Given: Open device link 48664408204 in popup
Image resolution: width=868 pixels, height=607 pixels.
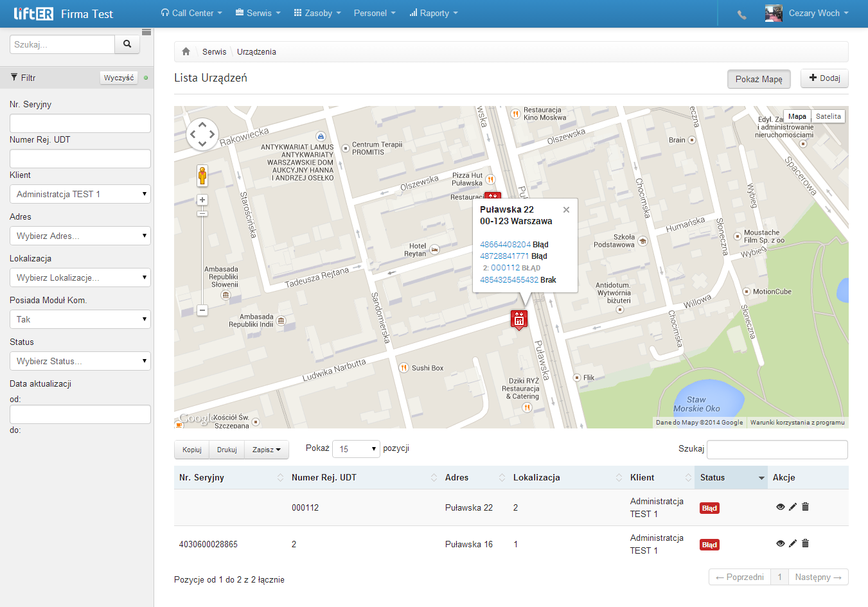Looking at the screenshot, I should (505, 245).
